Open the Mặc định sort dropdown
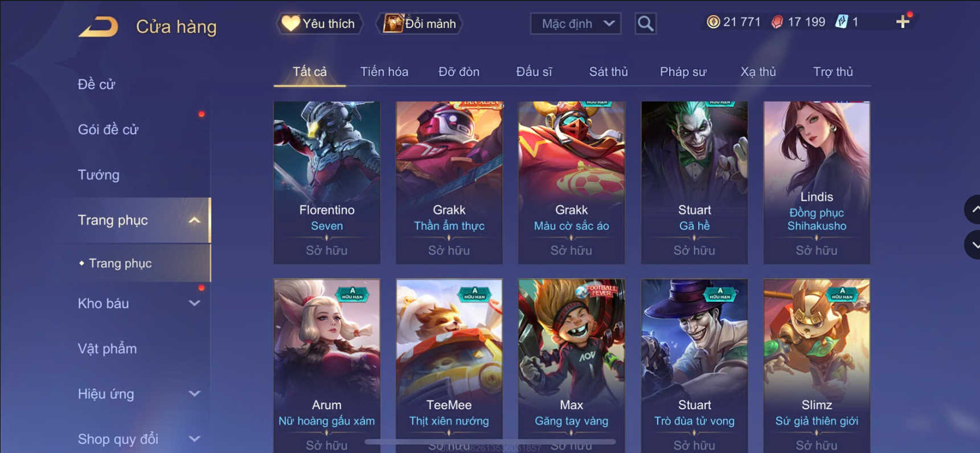 click(x=575, y=24)
